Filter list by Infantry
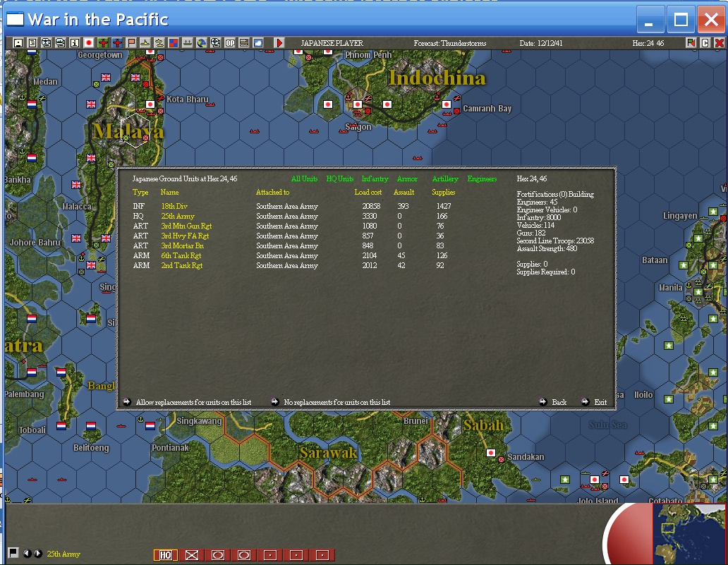 (x=375, y=178)
